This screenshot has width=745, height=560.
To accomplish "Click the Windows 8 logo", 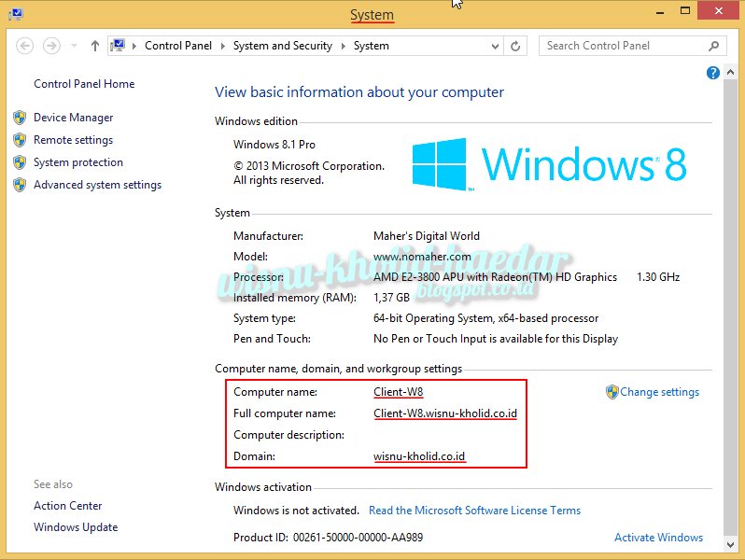I will pos(549,164).
